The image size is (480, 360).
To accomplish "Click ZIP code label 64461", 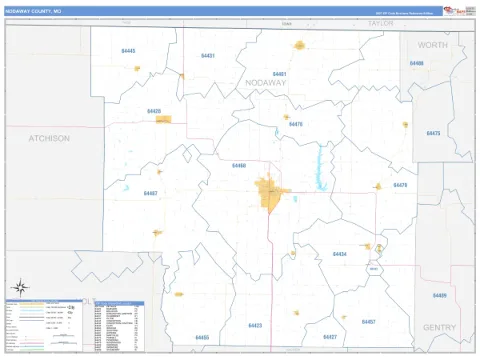I will (x=279, y=74).
